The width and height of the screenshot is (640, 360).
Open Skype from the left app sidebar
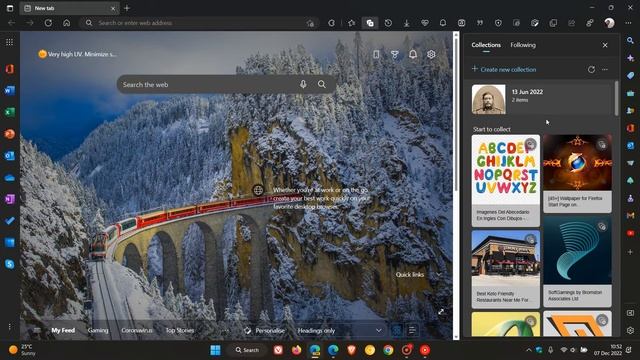tap(9, 264)
